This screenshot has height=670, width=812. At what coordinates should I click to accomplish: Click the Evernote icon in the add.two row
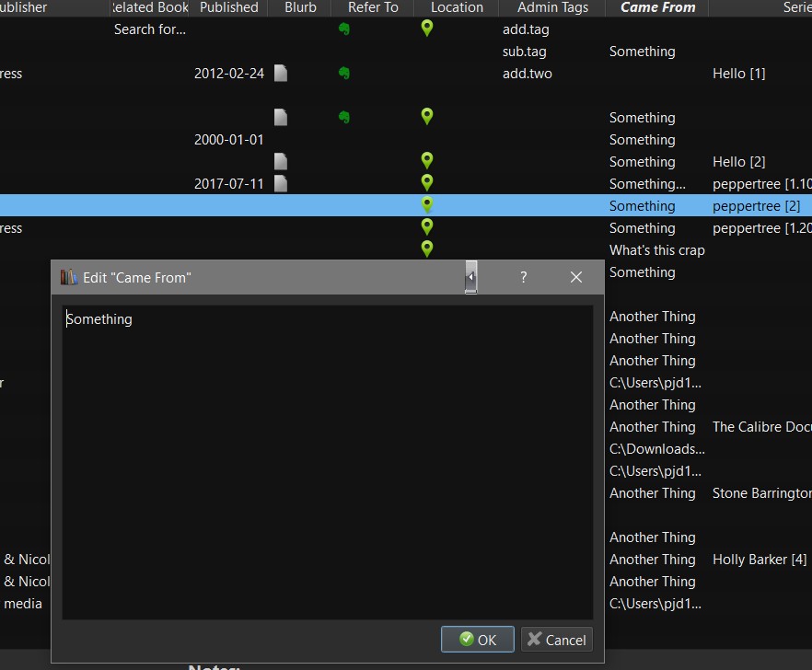pos(344,73)
